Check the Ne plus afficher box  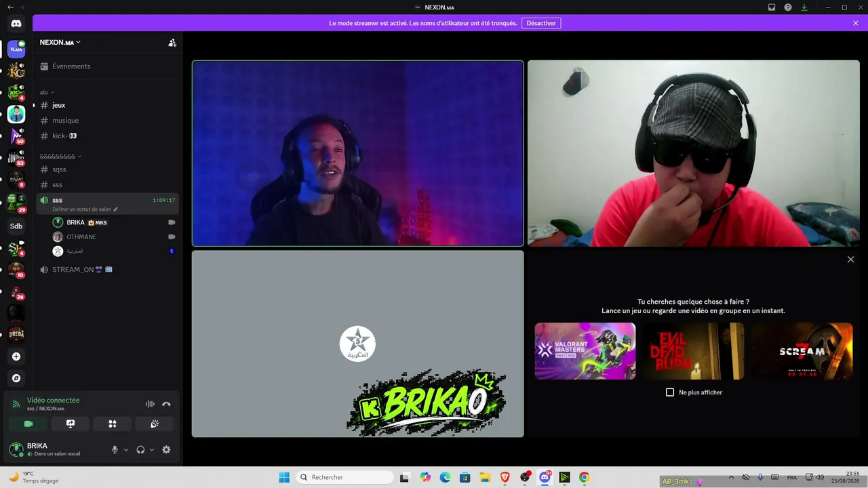[x=670, y=392]
